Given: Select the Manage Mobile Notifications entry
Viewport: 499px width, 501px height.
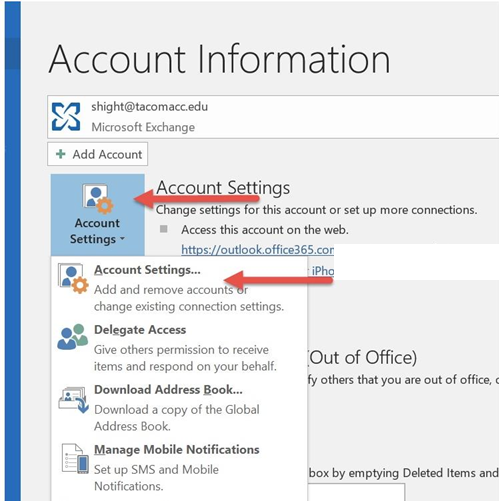Looking at the screenshot, I should tap(179, 468).
